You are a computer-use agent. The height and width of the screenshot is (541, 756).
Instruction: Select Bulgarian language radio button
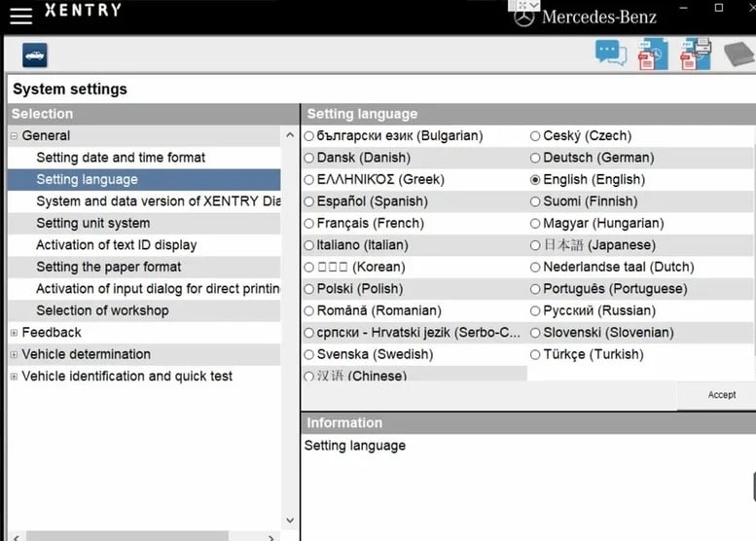pyautogui.click(x=309, y=136)
